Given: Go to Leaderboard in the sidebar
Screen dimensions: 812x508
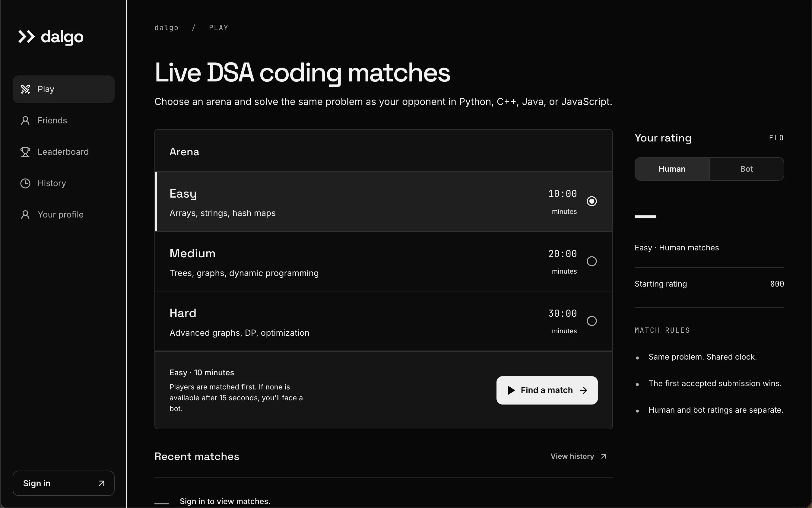Looking at the screenshot, I should pos(64,152).
